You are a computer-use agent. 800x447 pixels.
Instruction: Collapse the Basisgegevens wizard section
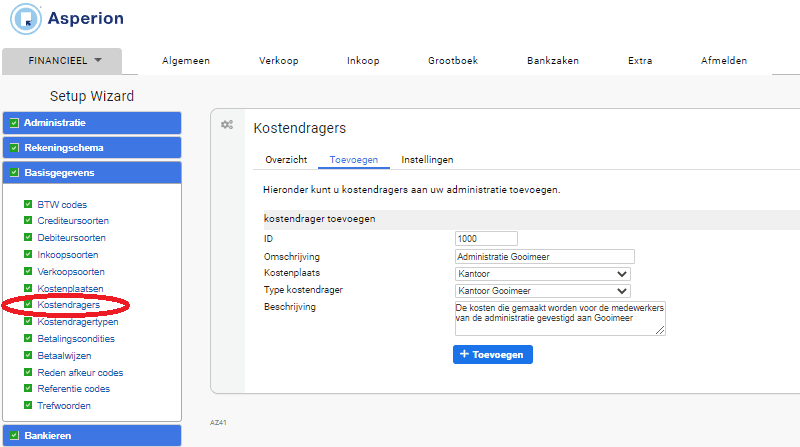[x=92, y=173]
